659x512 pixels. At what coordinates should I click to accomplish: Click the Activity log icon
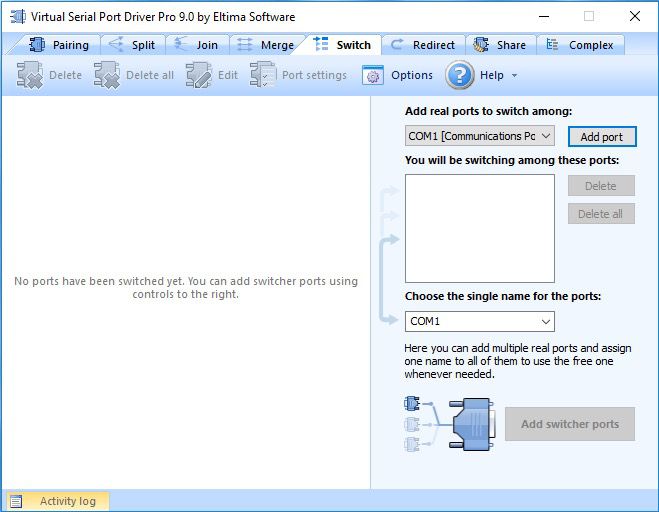pos(16,501)
